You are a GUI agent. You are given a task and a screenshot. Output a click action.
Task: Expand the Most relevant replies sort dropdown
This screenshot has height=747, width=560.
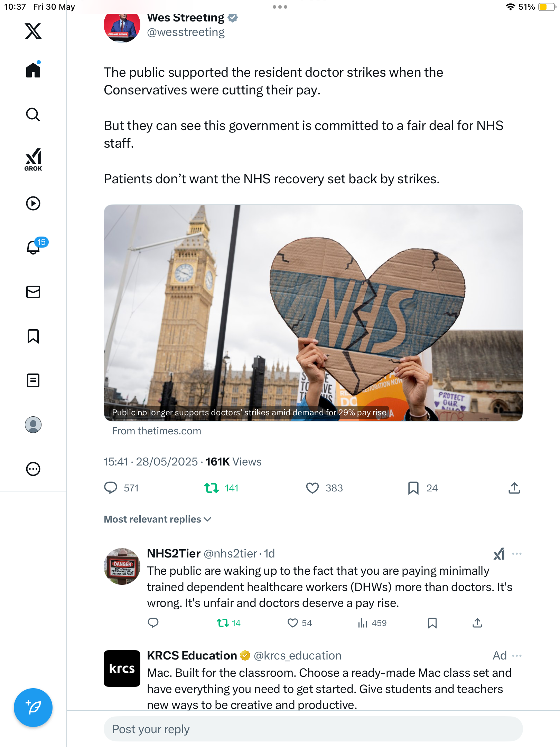click(157, 519)
